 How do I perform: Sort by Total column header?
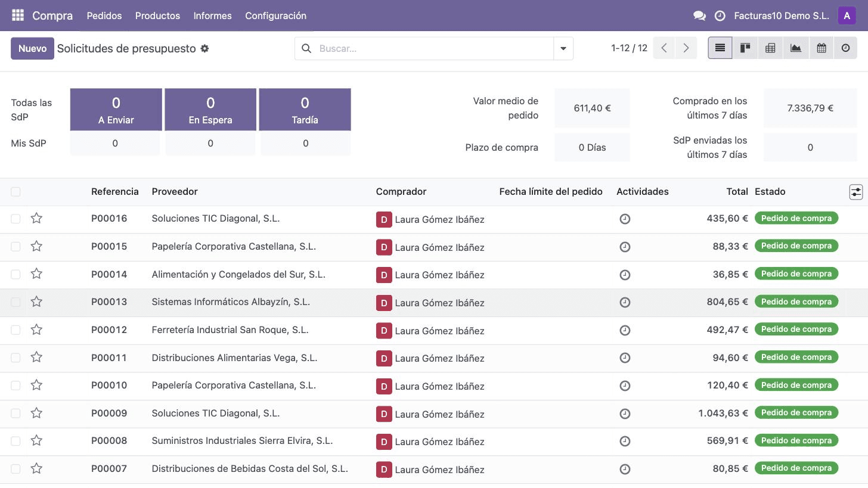click(x=737, y=191)
